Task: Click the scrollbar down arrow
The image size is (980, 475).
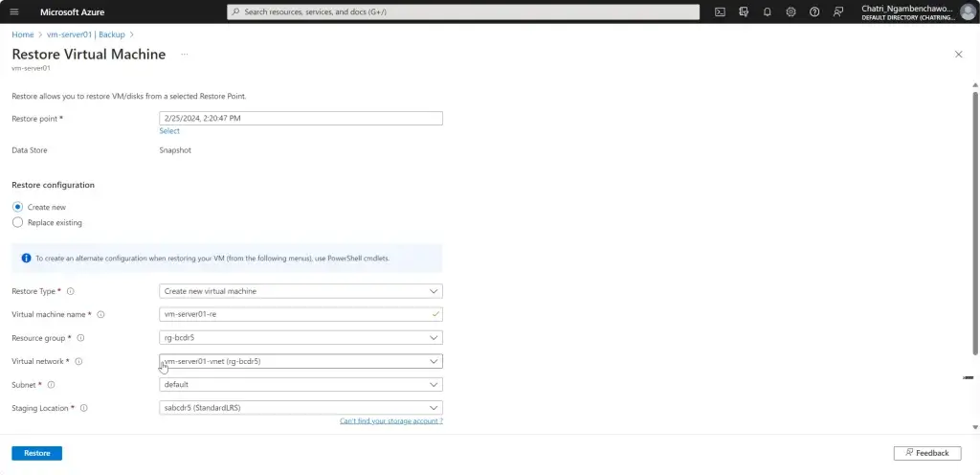Action: pos(975,427)
